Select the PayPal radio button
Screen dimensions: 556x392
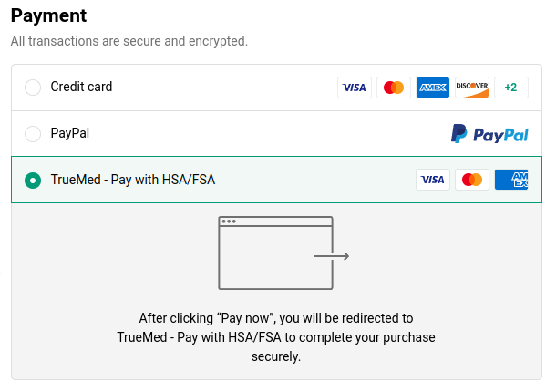[x=33, y=134]
